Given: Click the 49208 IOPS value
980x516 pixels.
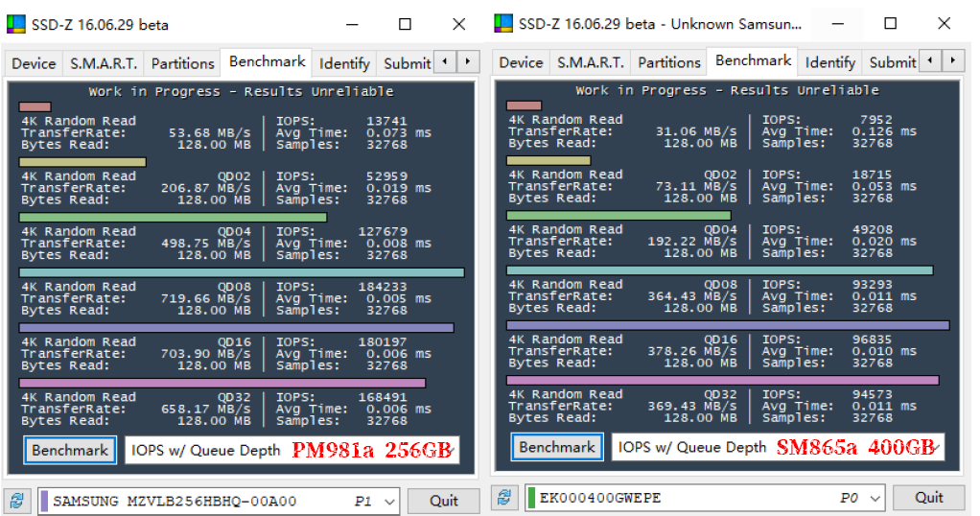Looking at the screenshot, I should pos(873,229).
